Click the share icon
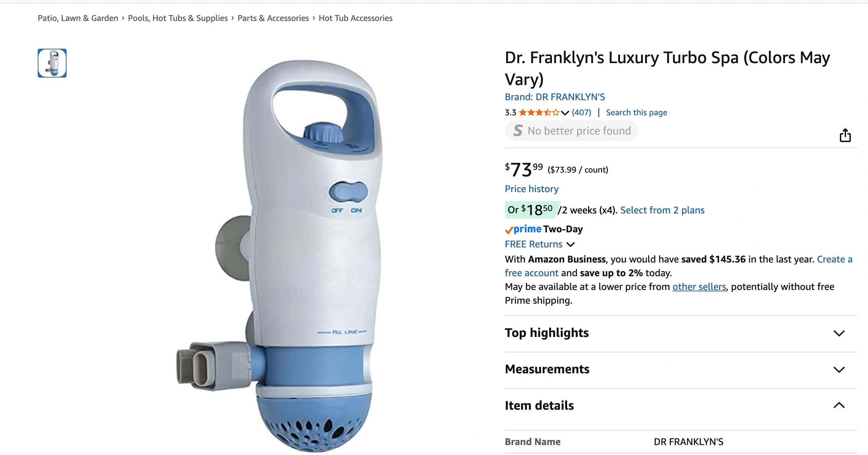 point(845,135)
